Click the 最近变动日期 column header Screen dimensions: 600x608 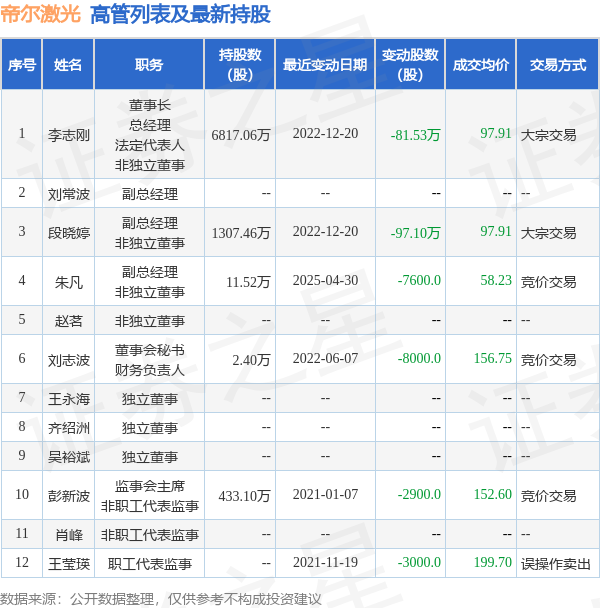[325, 64]
